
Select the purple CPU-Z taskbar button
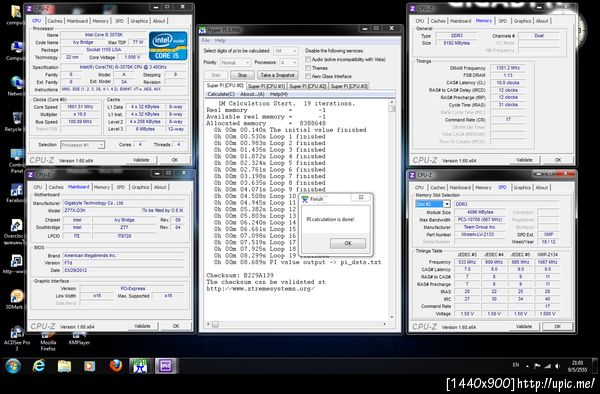pyautogui.click(x=166, y=366)
